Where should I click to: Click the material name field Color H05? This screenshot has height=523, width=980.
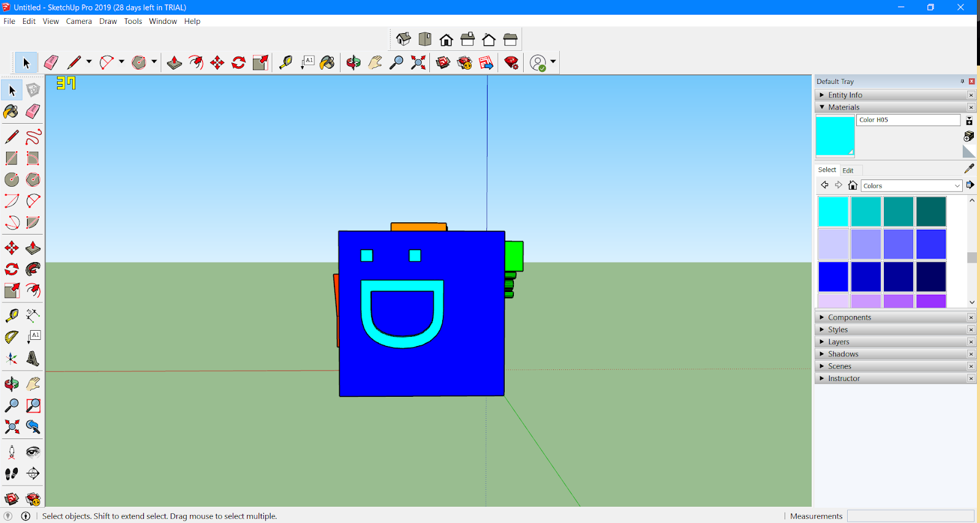pos(908,120)
